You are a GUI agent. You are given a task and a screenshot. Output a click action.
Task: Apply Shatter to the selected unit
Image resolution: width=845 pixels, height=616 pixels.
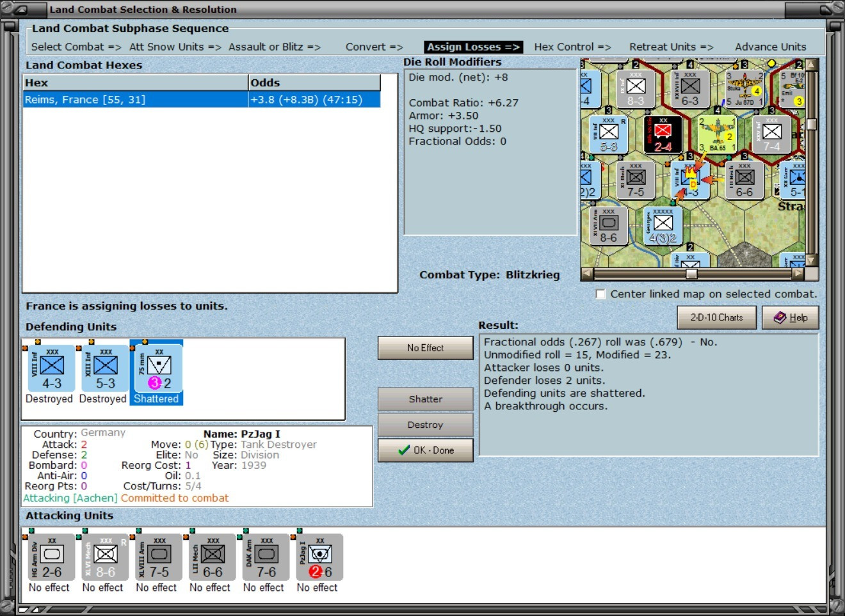tap(426, 399)
